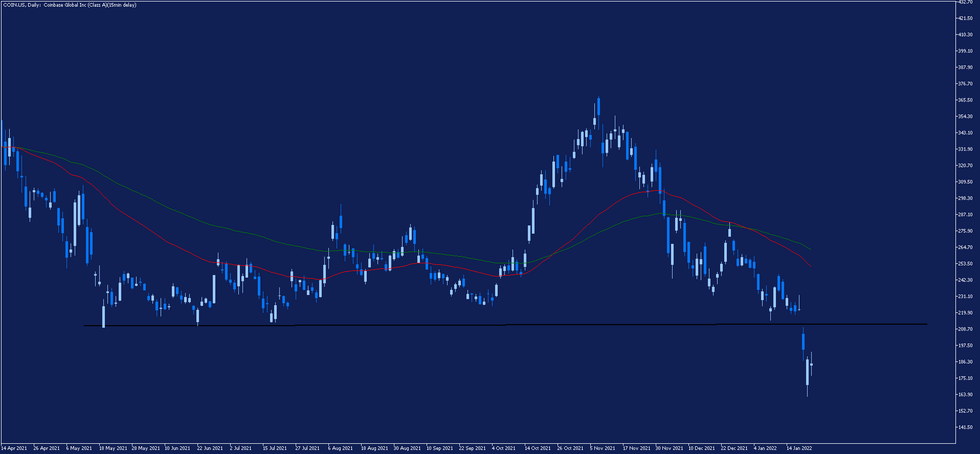The image size is (980, 454).
Task: Click the 432.70 price at axis top
Action: 965,3
